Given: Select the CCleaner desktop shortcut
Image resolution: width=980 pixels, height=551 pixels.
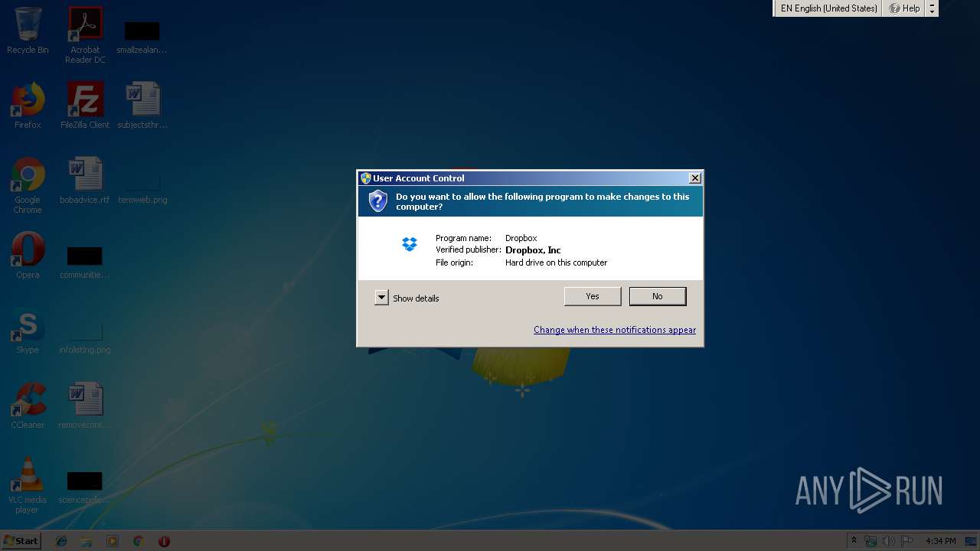Looking at the screenshot, I should 28,406.
